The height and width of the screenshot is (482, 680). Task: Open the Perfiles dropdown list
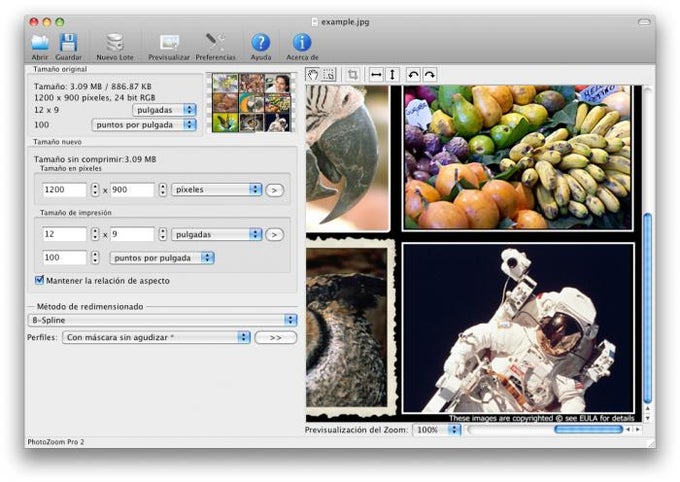[156, 338]
